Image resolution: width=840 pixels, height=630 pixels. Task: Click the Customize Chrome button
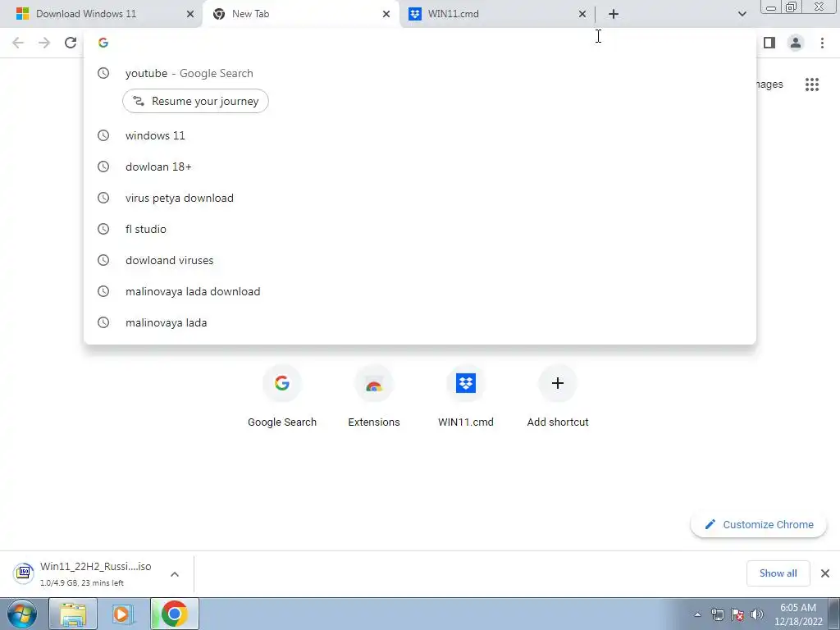pos(759,524)
